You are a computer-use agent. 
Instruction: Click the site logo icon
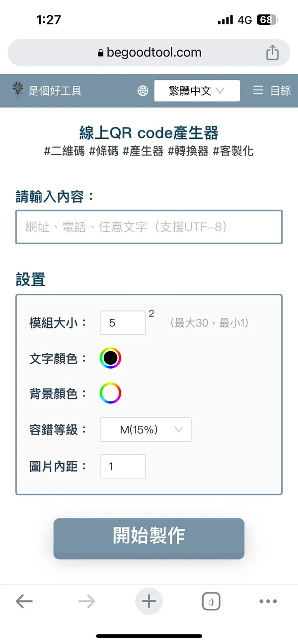(18, 89)
